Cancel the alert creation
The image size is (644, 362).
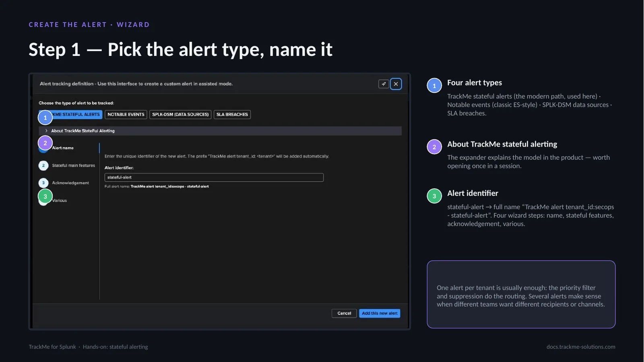pos(344,313)
